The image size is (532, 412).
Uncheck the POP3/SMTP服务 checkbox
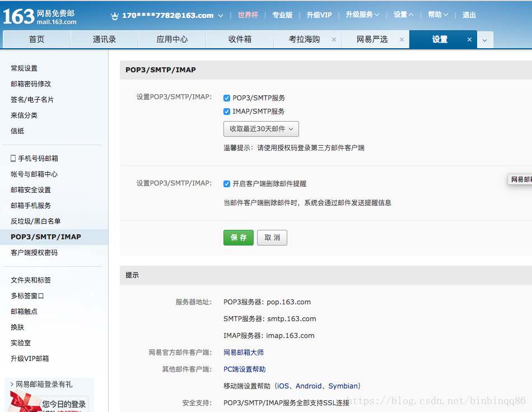pos(227,98)
